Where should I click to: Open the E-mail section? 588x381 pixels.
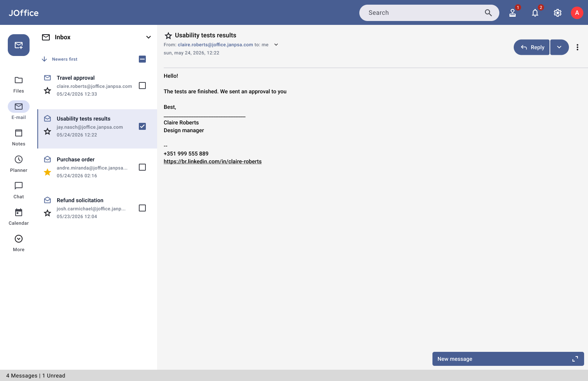click(x=19, y=111)
